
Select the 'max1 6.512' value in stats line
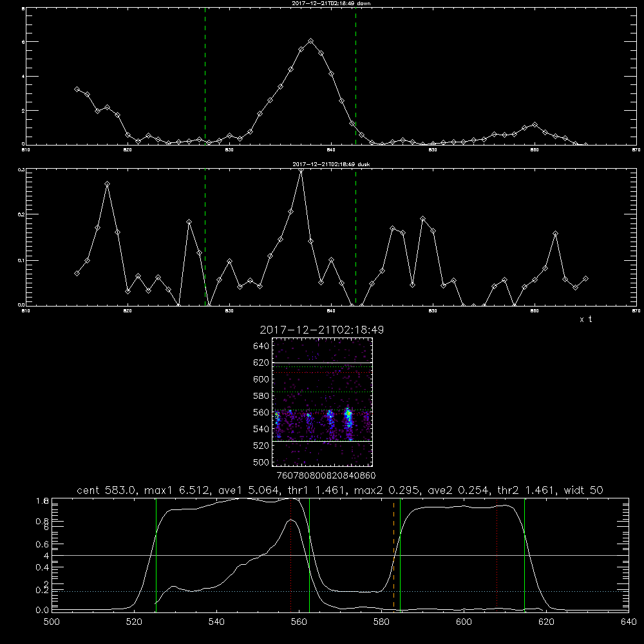[x=177, y=490]
